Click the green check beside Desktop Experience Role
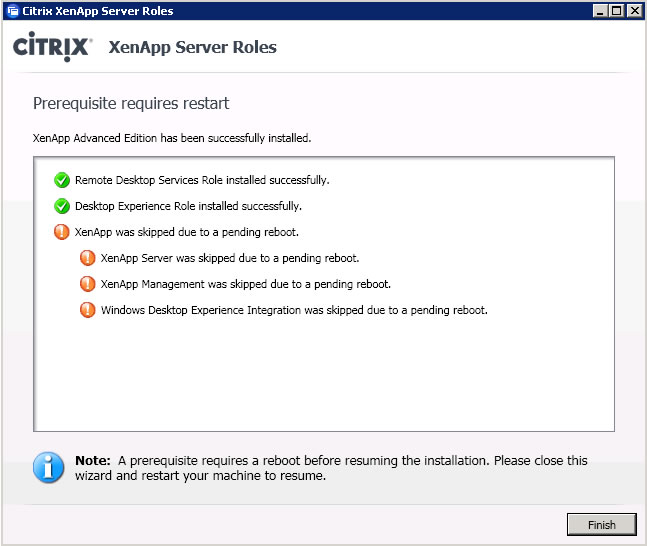647x546 pixels. (62, 206)
